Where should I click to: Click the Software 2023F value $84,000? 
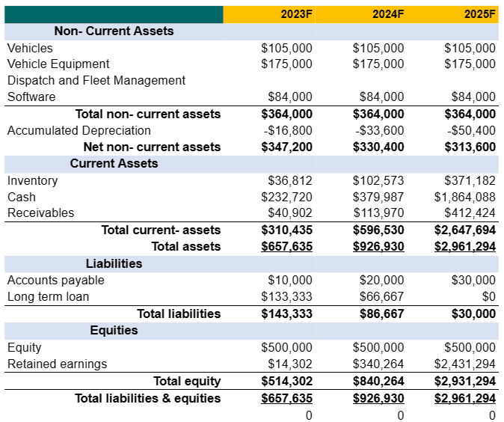coord(290,97)
